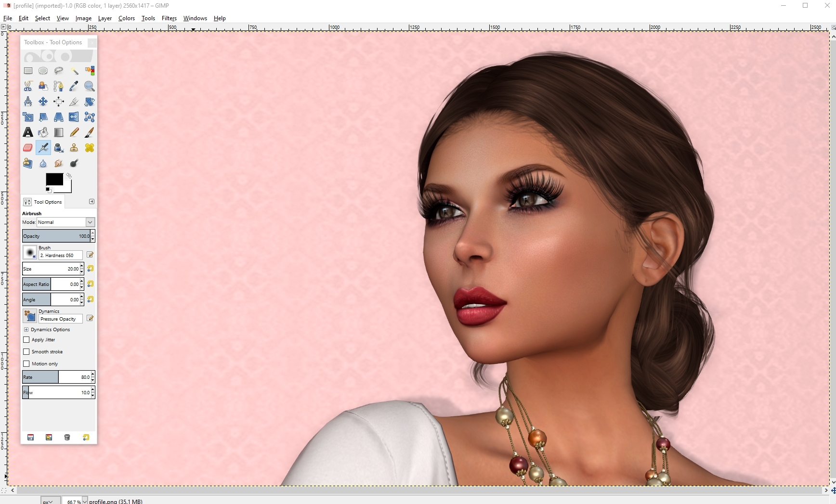
Task: Select the Perspective Clone tool
Action: 28,163
